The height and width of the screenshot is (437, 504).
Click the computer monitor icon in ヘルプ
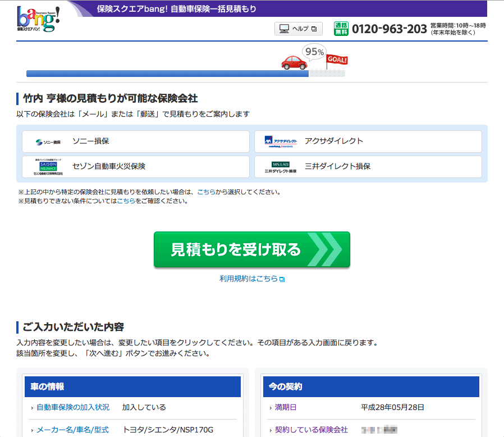pyautogui.click(x=284, y=29)
